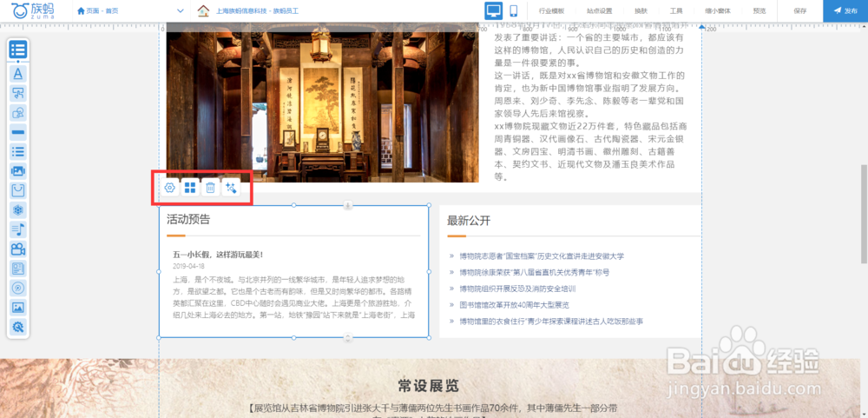This screenshot has width=868, height=418.
Task: Select the compass navigation module icon
Action: tap(17, 288)
